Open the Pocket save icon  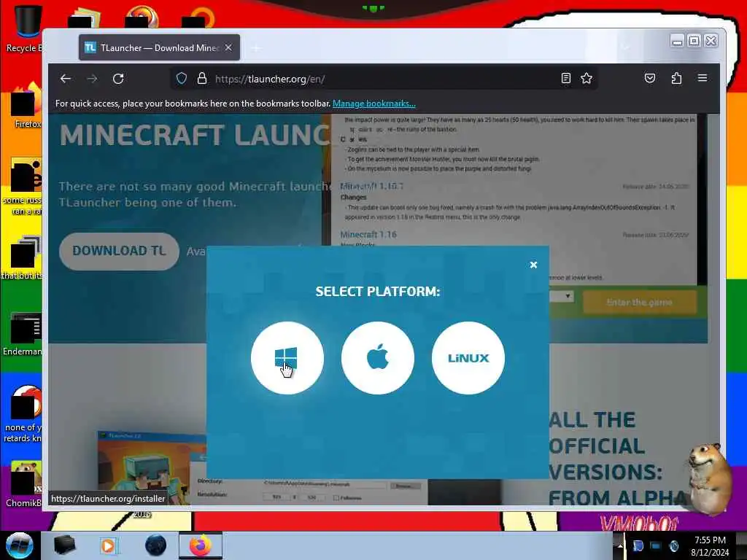pyautogui.click(x=650, y=78)
